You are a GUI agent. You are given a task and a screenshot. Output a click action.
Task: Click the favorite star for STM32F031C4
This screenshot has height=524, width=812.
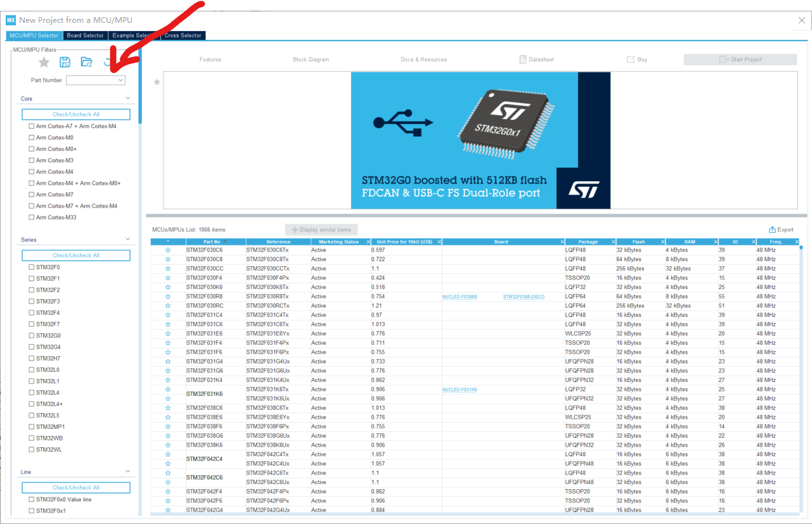(168, 315)
